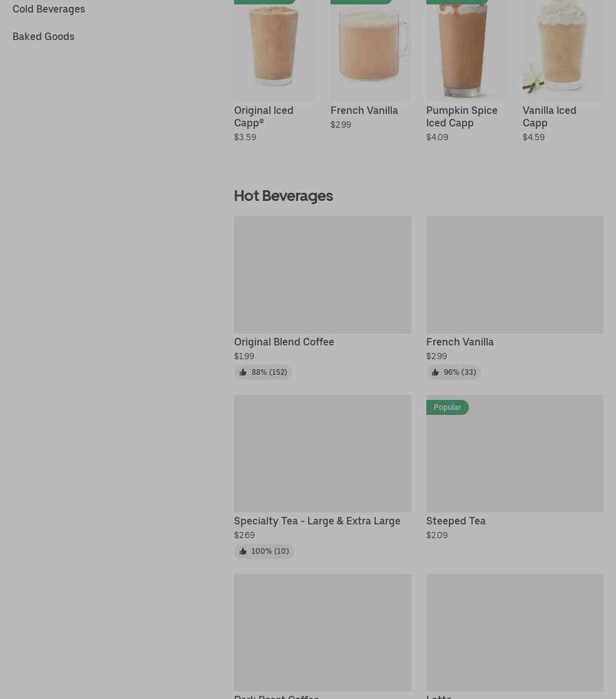Click the 88% (152) rating badge
Viewport: 616px width, 699px height.
pyautogui.click(x=263, y=372)
